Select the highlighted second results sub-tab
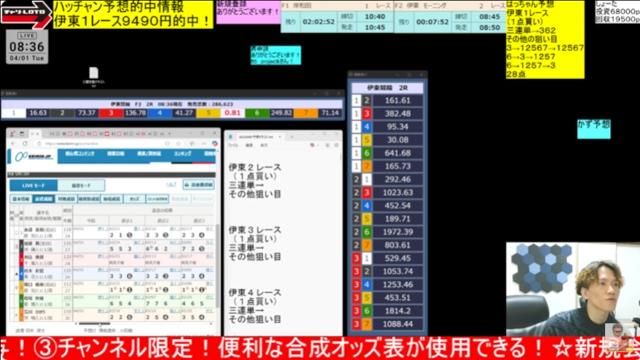This screenshot has height=360, width=640. pos(44,199)
